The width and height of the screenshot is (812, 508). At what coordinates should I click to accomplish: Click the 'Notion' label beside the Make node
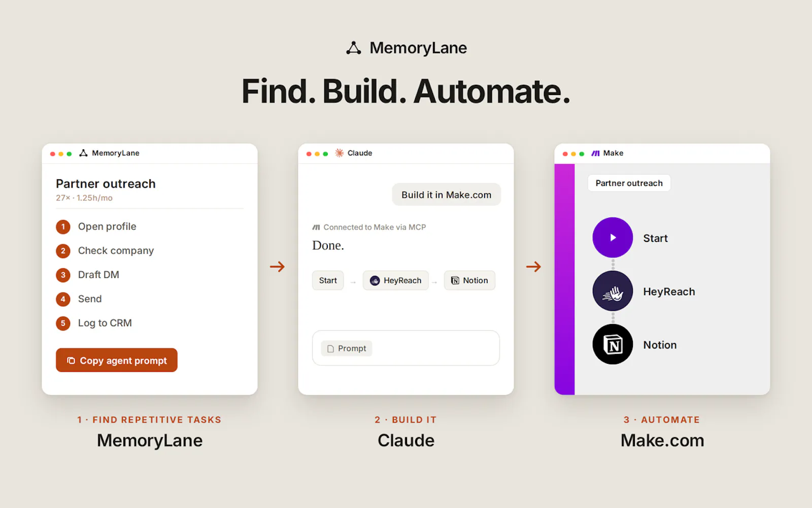click(660, 345)
